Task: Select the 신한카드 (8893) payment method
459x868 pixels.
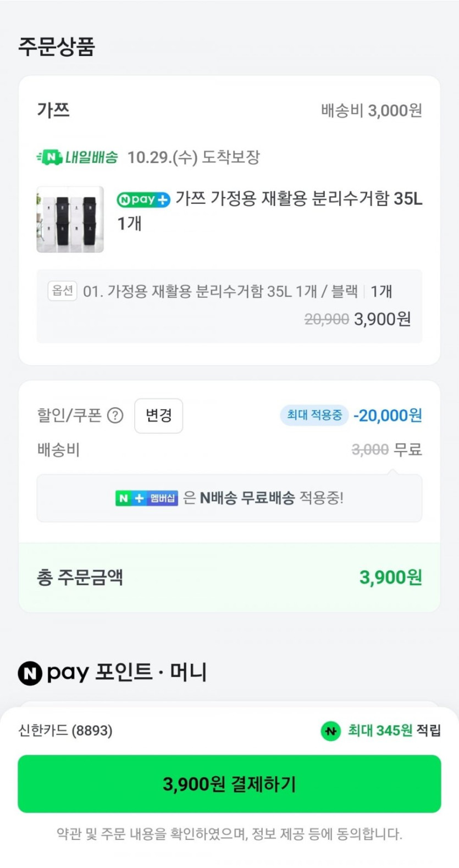Action: [x=65, y=731]
